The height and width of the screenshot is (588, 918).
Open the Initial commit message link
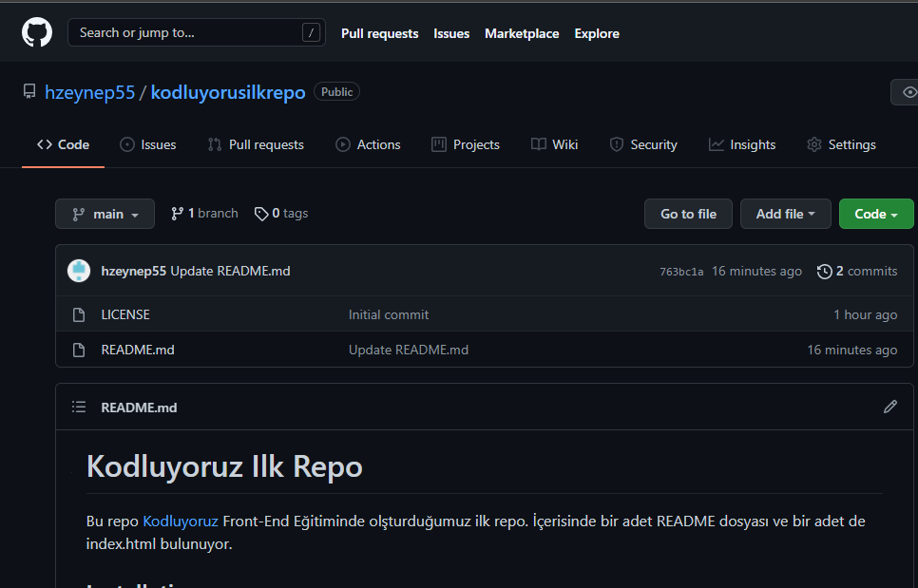click(389, 314)
